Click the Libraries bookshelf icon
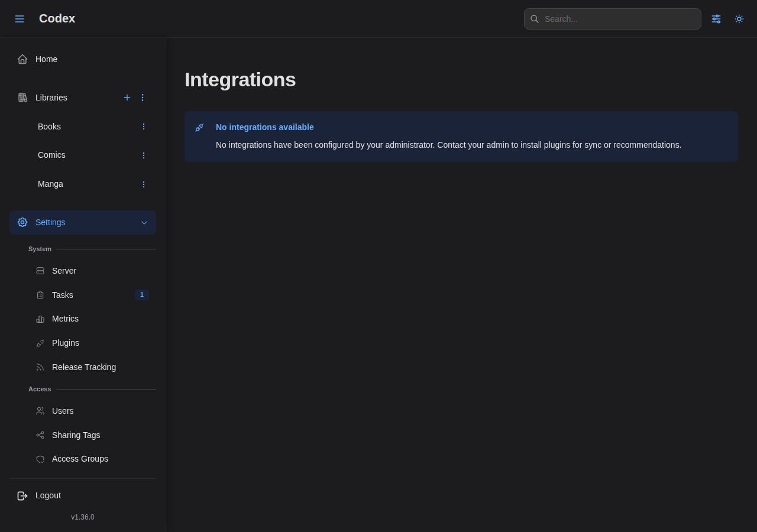Screen dimensions: 757x532 [x=22, y=98]
